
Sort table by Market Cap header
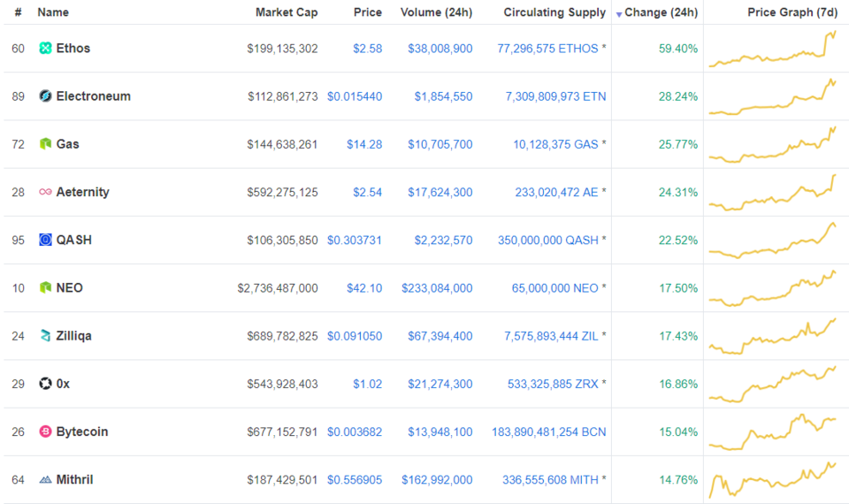(x=287, y=11)
